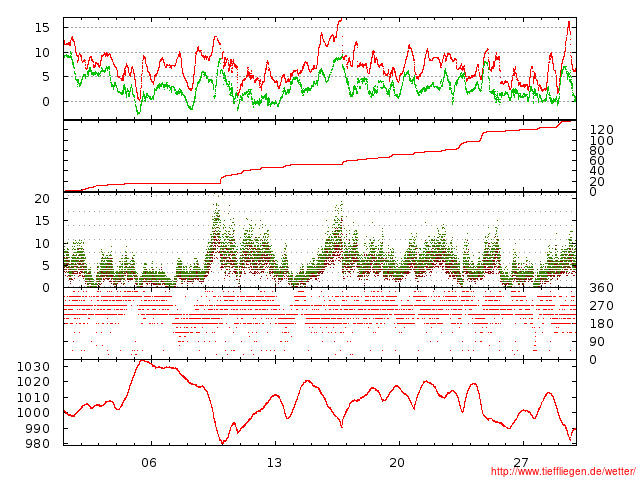This screenshot has height=480, width=640.
Task: Click the 06 date label on time axis
Action: pos(149,463)
